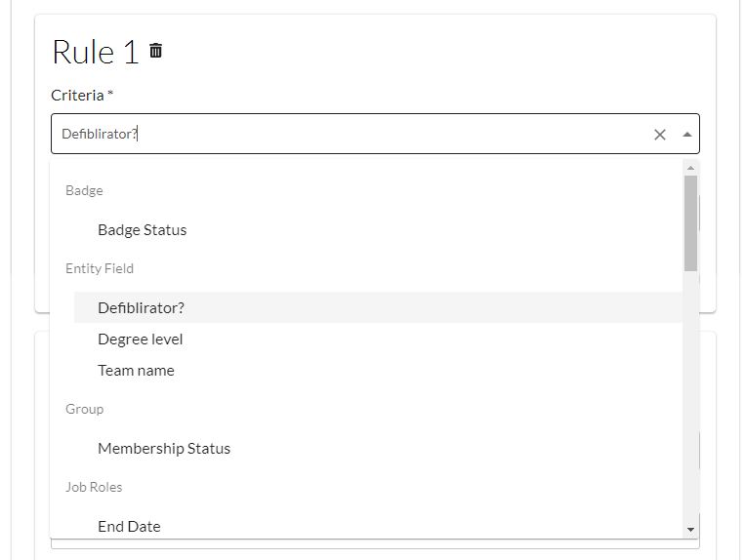Click the Criteria field label
The height and width of the screenshot is (560, 745).
77,96
